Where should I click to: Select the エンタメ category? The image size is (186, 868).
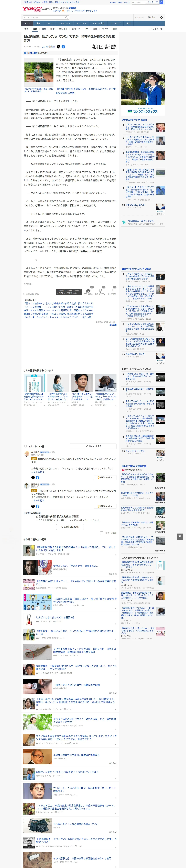coord(63,29)
